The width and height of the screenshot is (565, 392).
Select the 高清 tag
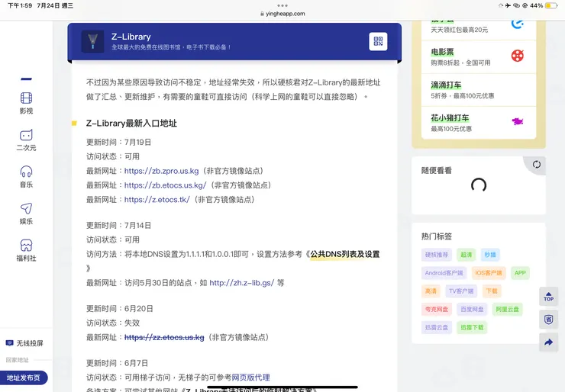[x=431, y=291]
